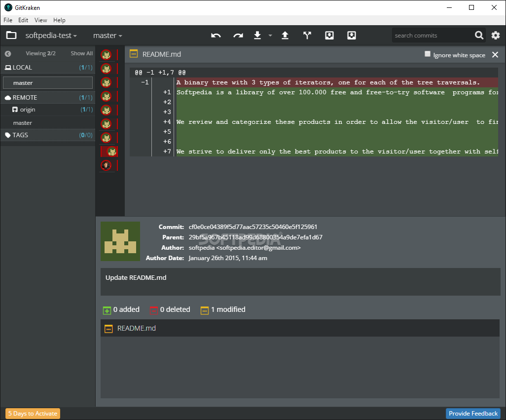Expand the TAGS section

48,135
